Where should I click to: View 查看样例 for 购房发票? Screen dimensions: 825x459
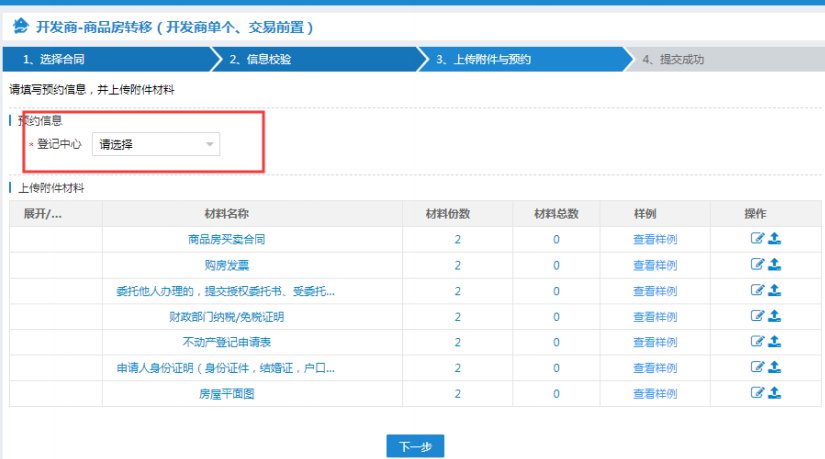click(x=655, y=265)
